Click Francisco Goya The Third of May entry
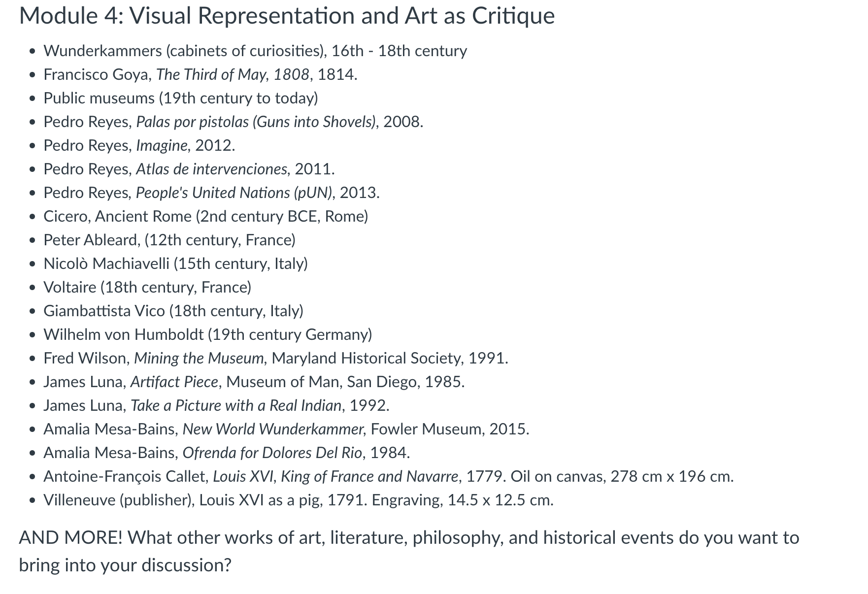The height and width of the screenshot is (594, 868). (x=200, y=74)
